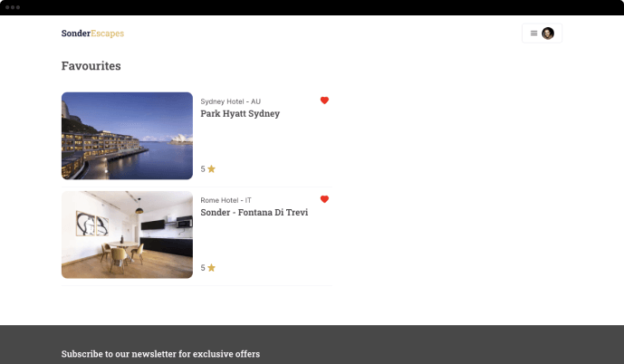Open Park Hyatt Sydney listing title

tap(240, 114)
